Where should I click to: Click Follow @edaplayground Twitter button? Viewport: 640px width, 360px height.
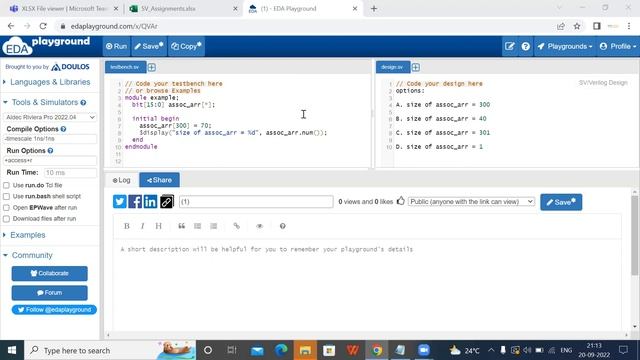[54, 310]
